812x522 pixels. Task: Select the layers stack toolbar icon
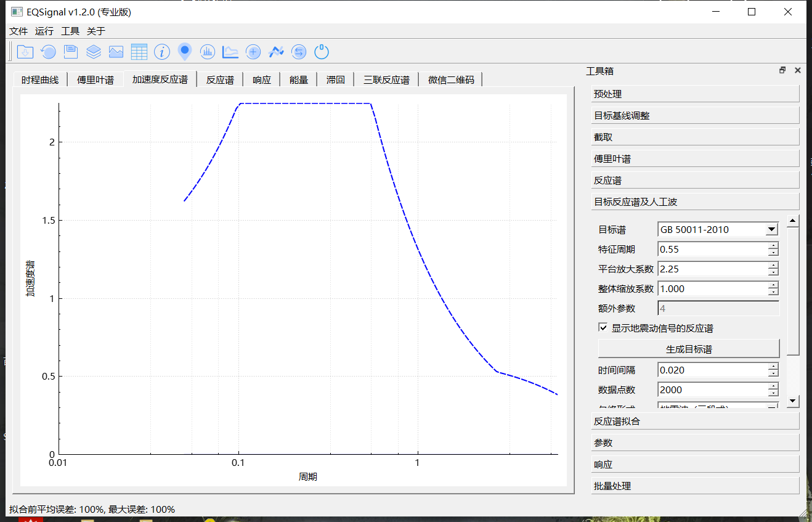click(94, 52)
